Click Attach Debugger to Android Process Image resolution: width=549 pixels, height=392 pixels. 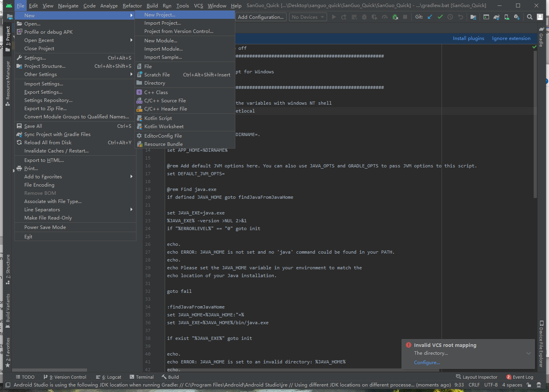395,17
